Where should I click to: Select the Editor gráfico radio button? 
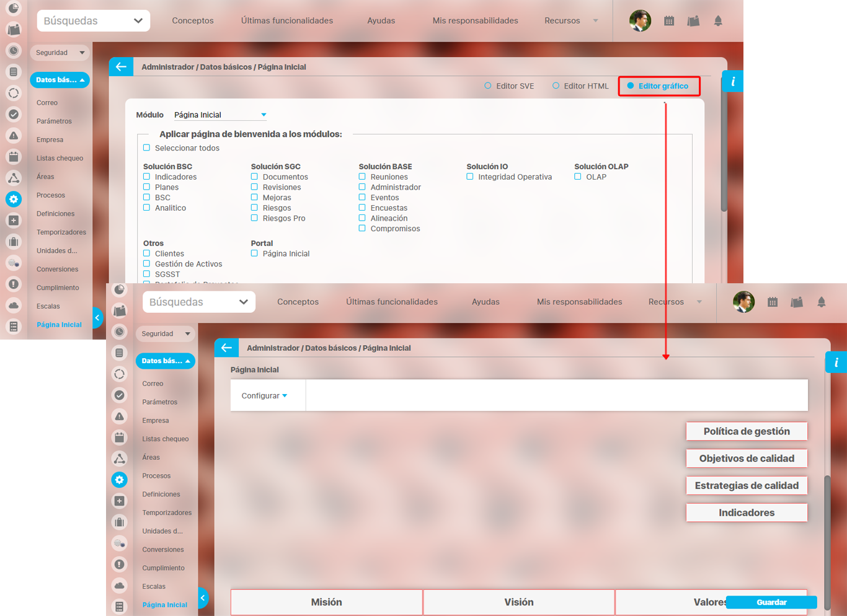tap(631, 86)
